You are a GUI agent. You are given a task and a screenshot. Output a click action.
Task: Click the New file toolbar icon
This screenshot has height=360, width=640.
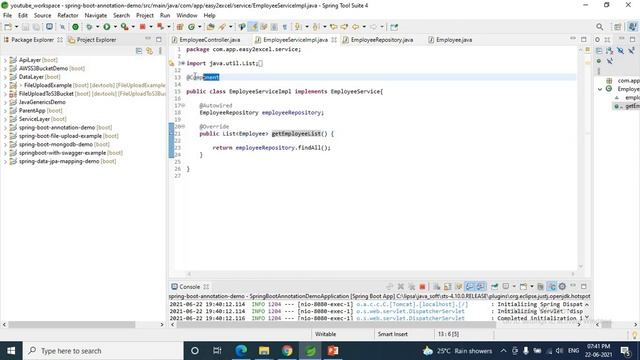[8, 27]
